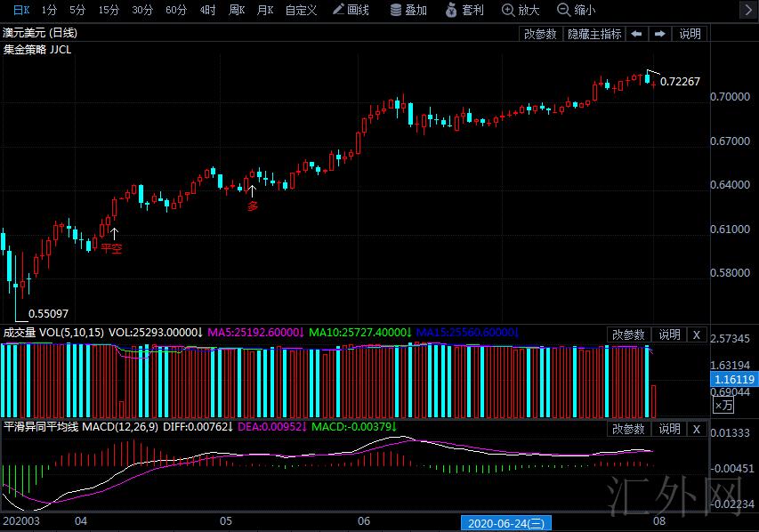Open the 画线 drawing tool

(351, 10)
